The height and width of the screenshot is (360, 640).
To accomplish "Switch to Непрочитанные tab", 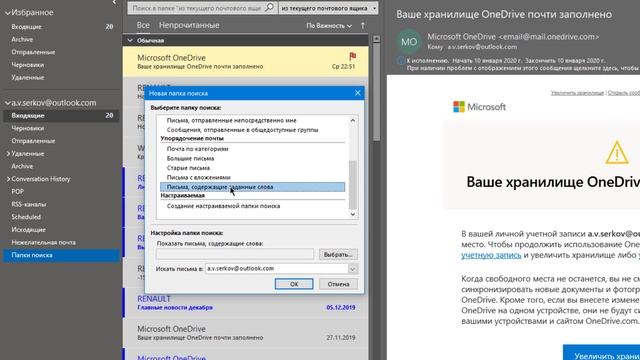I will tap(189, 25).
